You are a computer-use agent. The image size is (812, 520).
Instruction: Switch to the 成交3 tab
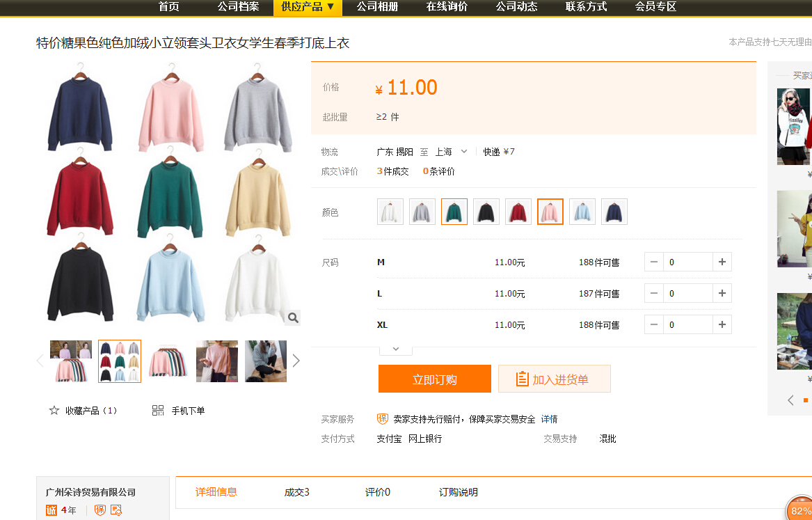(297, 492)
